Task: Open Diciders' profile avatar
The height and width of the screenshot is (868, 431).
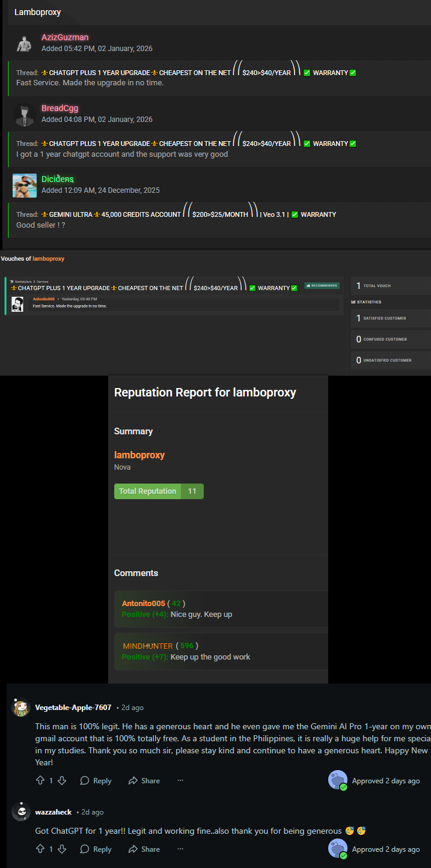Action: click(x=24, y=185)
